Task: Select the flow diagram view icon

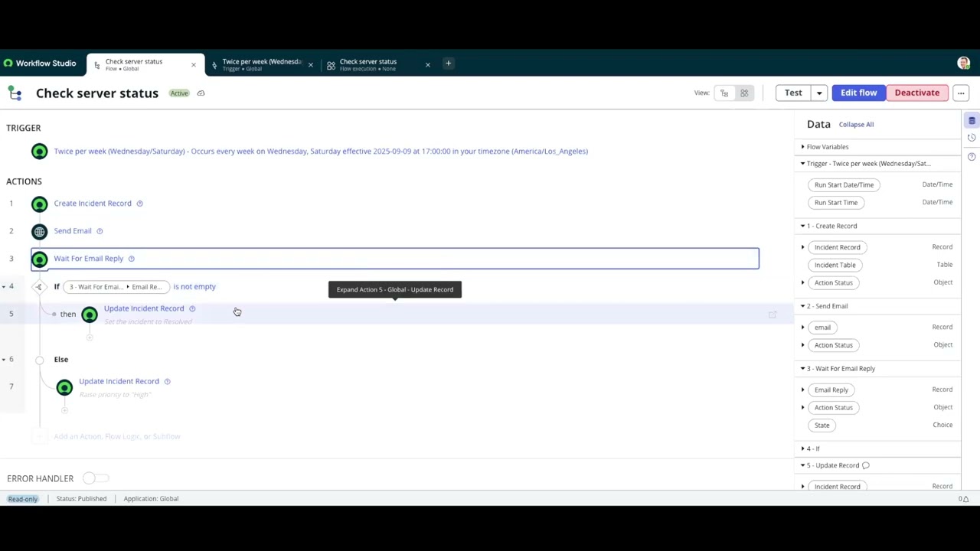Action: point(724,93)
